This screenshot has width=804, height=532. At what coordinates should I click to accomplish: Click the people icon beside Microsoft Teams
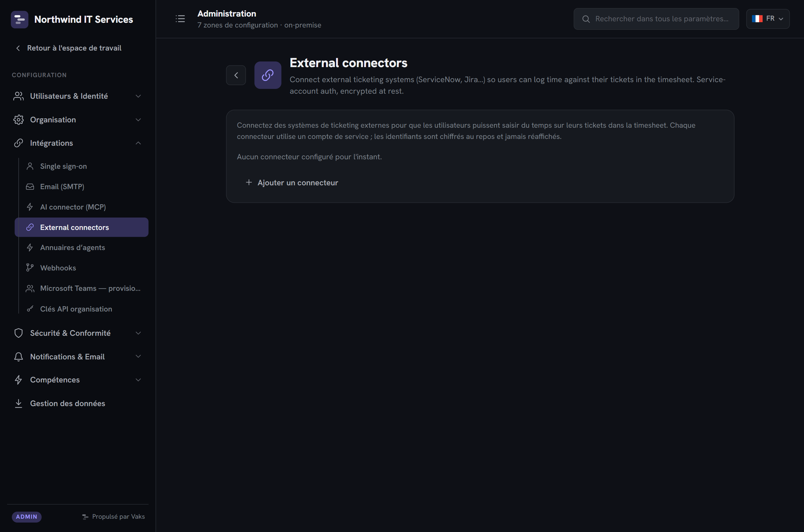click(30, 288)
